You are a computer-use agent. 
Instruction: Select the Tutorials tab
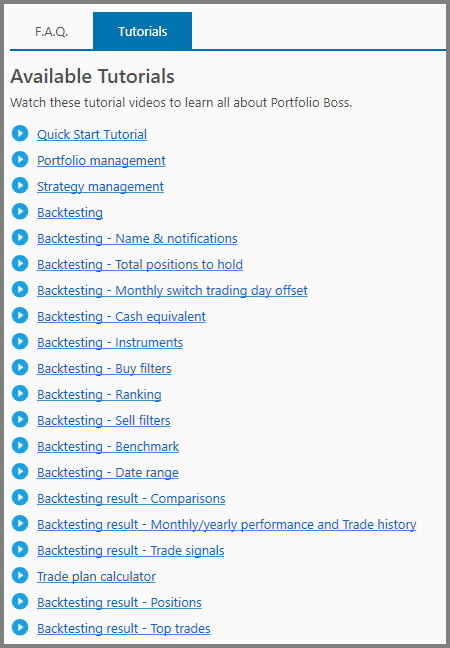tap(143, 31)
